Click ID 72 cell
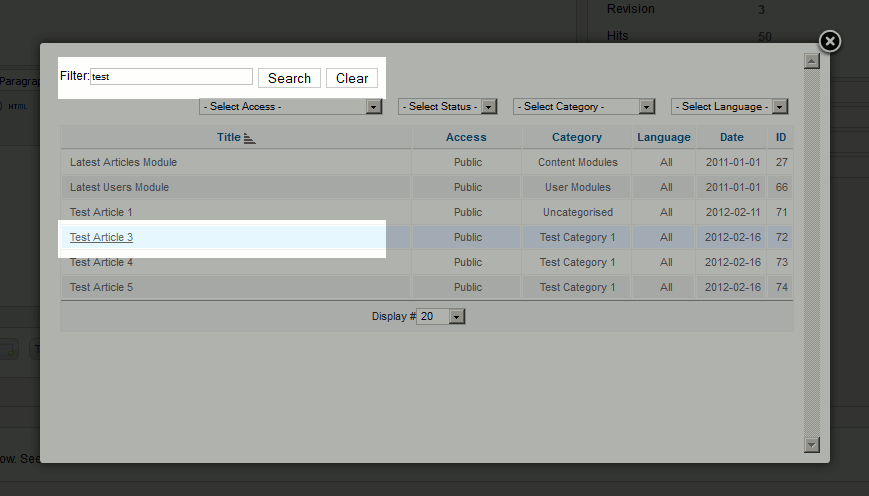The height and width of the screenshot is (496, 869). click(781, 237)
